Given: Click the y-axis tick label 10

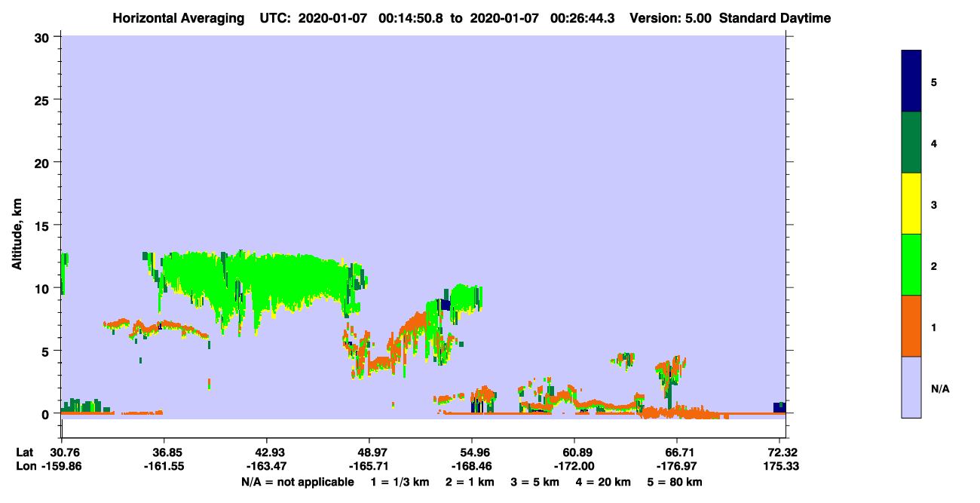Looking at the screenshot, I should click(44, 288).
